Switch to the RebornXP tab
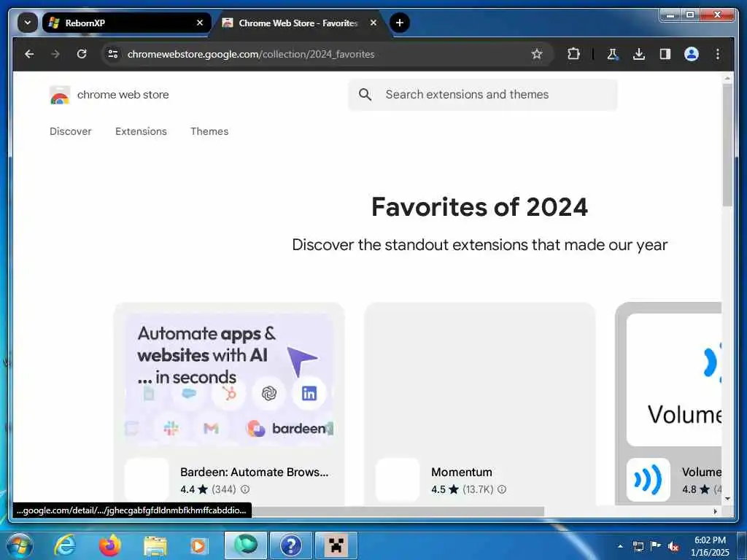The width and height of the screenshot is (747, 560). (126, 23)
